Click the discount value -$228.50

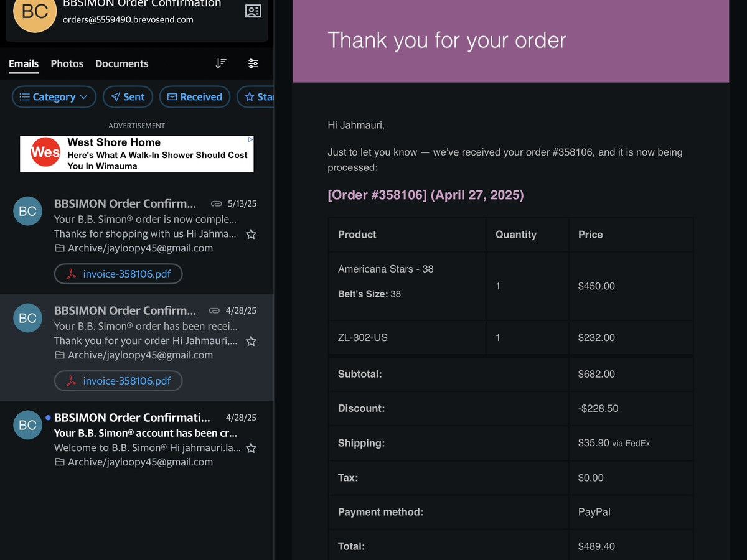(x=598, y=408)
